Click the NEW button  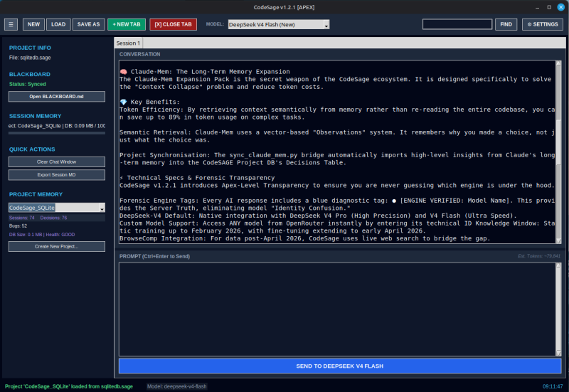(x=33, y=24)
